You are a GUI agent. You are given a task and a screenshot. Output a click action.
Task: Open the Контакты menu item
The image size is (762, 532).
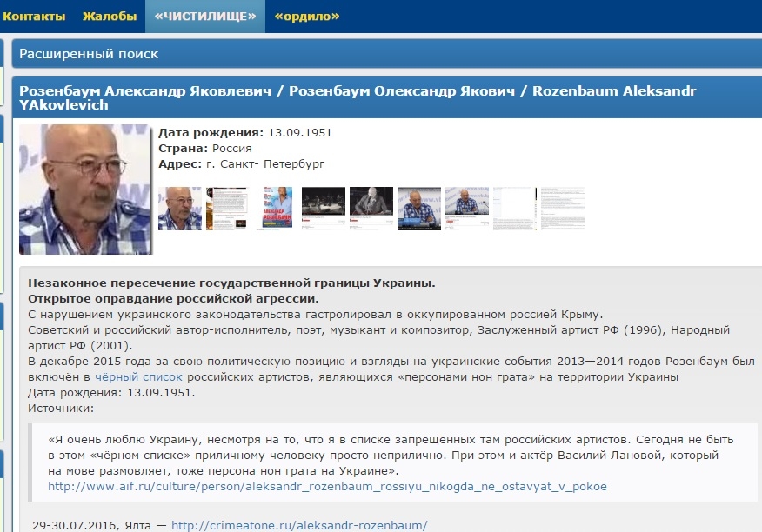pos(34,16)
